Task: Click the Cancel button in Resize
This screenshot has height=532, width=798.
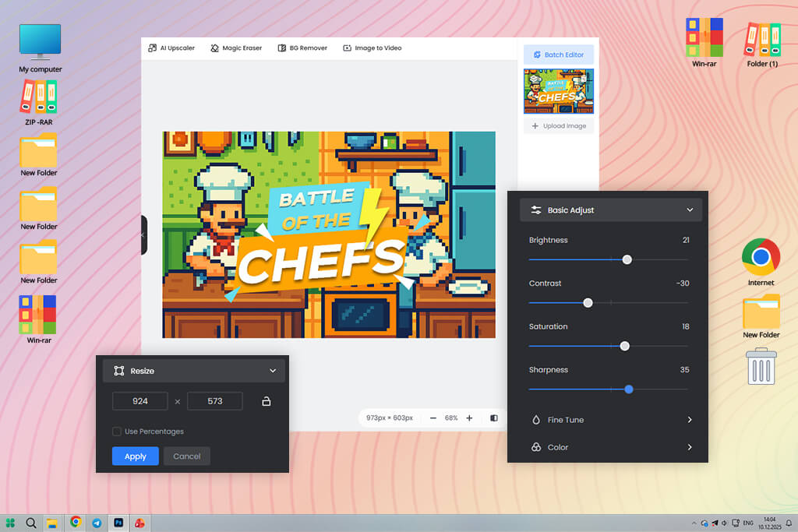Action: coord(187,456)
